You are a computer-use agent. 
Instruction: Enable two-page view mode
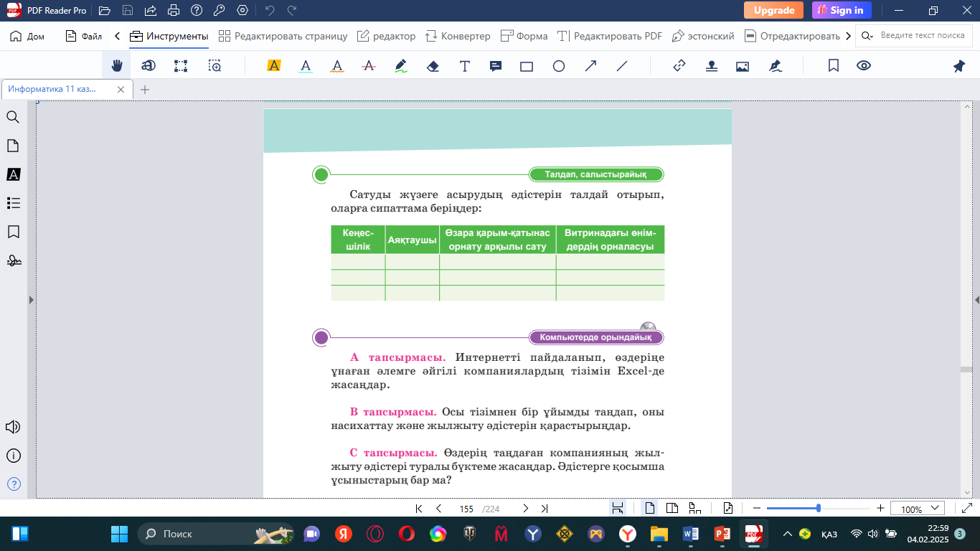pyautogui.click(x=672, y=509)
